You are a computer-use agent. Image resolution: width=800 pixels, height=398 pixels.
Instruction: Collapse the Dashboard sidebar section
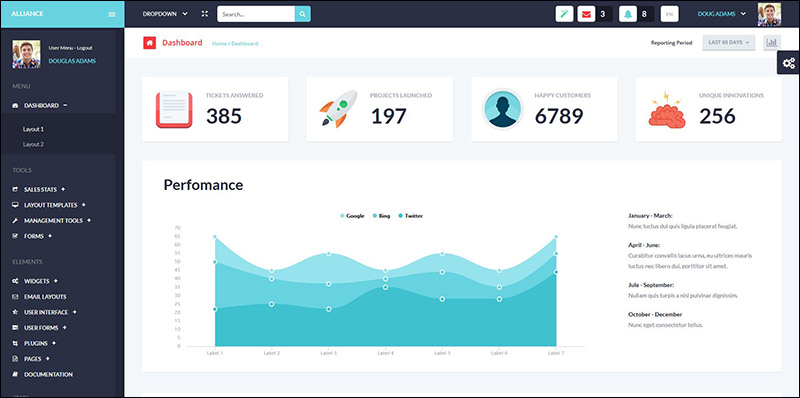[x=66, y=105]
